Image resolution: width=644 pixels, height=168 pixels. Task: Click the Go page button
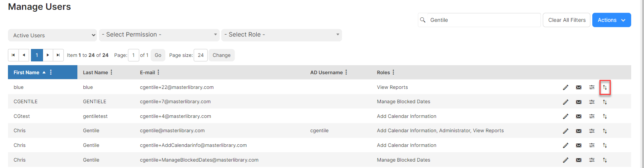pyautogui.click(x=158, y=55)
